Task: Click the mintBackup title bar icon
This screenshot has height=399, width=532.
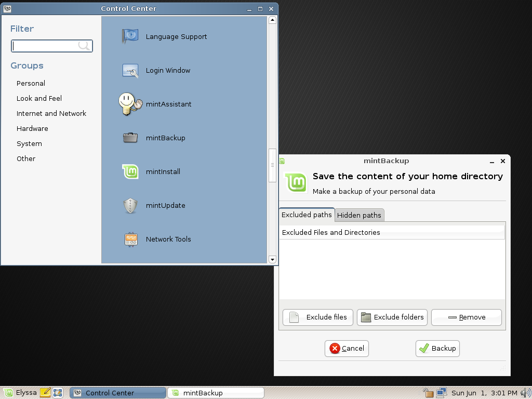Action: click(x=282, y=161)
